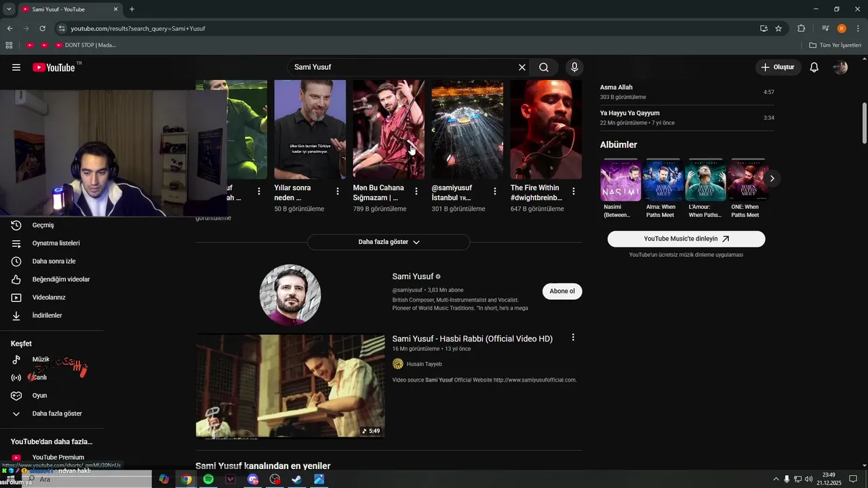Open Yıllar sonra neden short thumbnail
Screen dimensions: 868x488
[x=310, y=129]
